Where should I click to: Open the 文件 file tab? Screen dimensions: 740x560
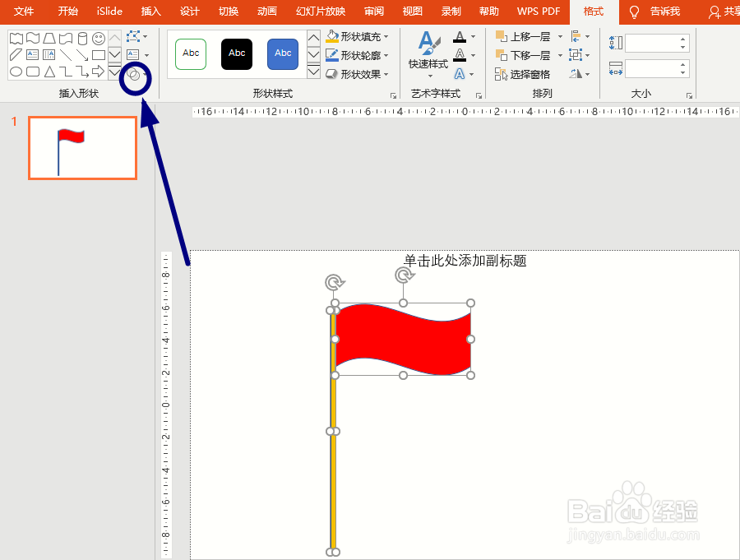24,12
